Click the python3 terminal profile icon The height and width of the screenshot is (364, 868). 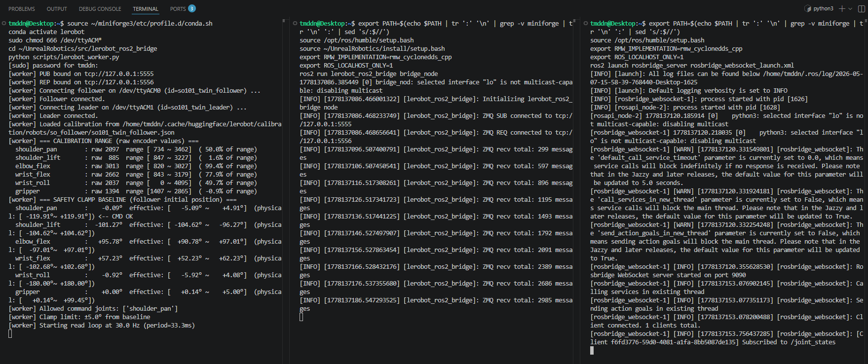point(808,8)
